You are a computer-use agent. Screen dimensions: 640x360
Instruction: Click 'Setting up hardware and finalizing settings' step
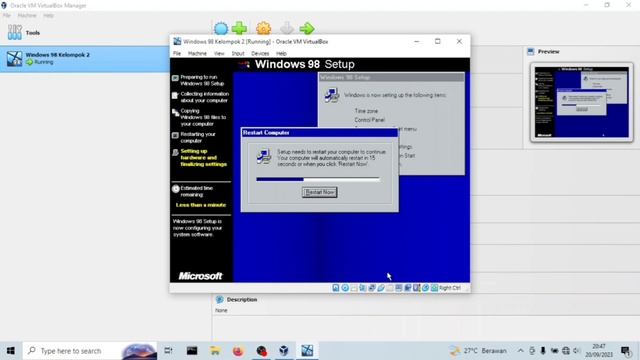tap(204, 158)
